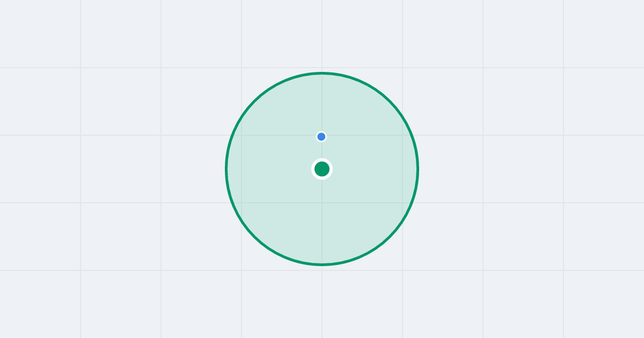Screen dimensions: 644x338
Task: Click the circle outline at its topmost point
Action: point(322,73)
